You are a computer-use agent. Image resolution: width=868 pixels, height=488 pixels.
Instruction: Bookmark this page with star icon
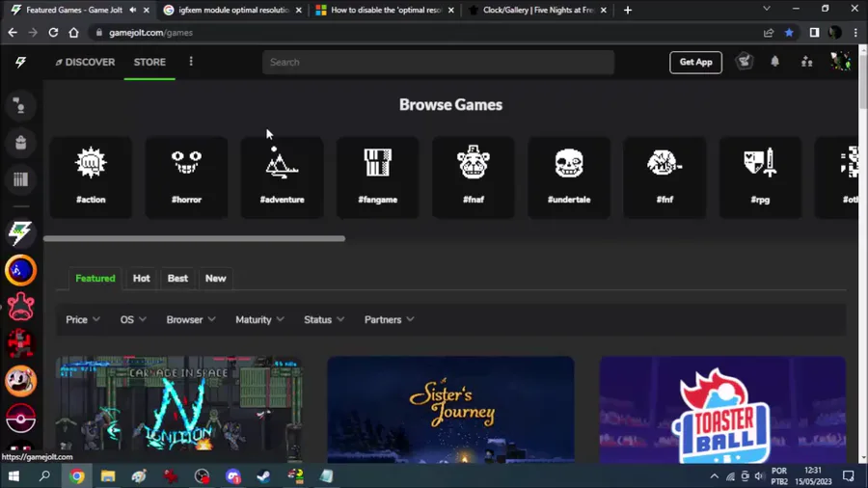click(x=789, y=33)
